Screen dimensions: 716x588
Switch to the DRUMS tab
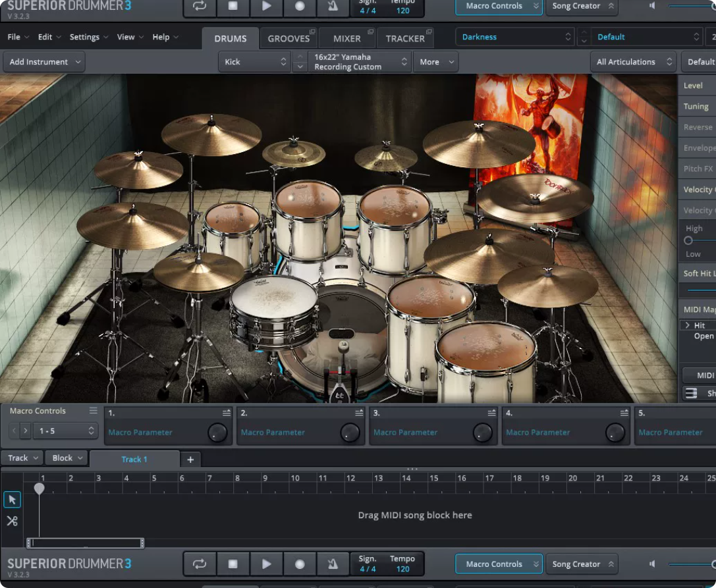[x=230, y=38]
